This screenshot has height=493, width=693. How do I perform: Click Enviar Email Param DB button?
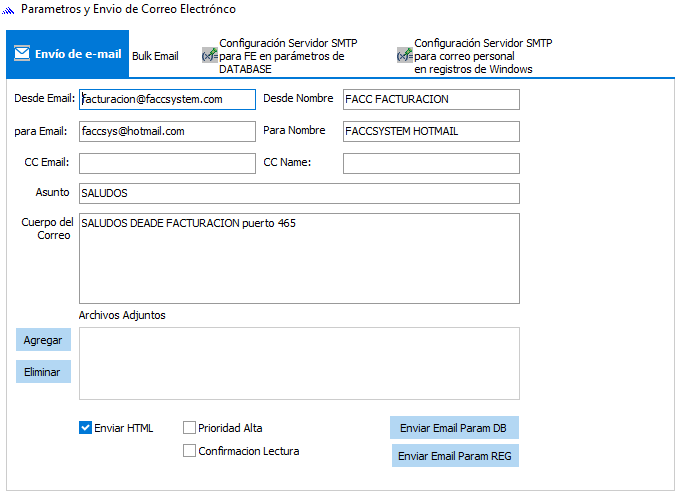[x=454, y=428]
